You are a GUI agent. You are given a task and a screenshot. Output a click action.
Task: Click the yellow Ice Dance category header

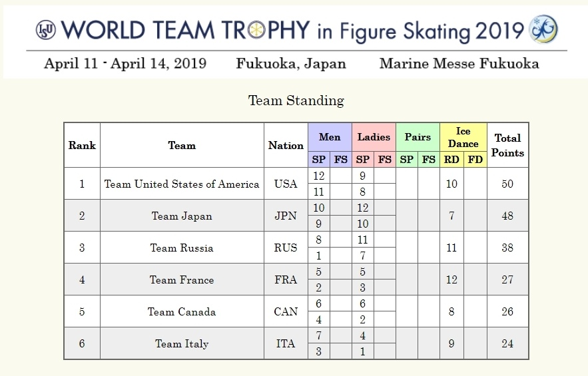tap(463, 138)
